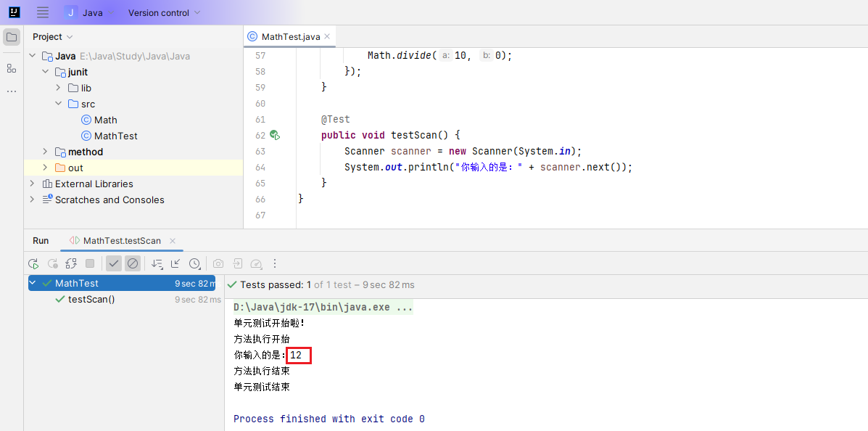Expand the External Libraries node
The image size is (868, 431).
(x=31, y=184)
